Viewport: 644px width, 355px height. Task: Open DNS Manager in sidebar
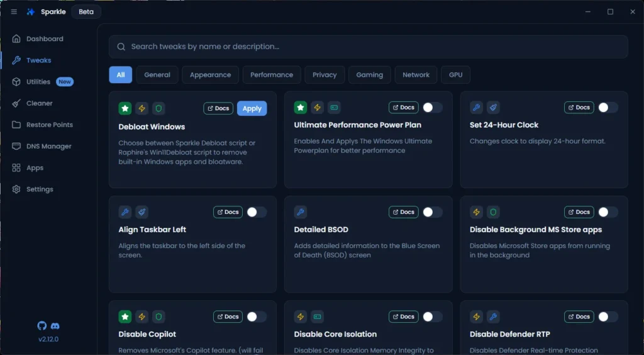(48, 146)
